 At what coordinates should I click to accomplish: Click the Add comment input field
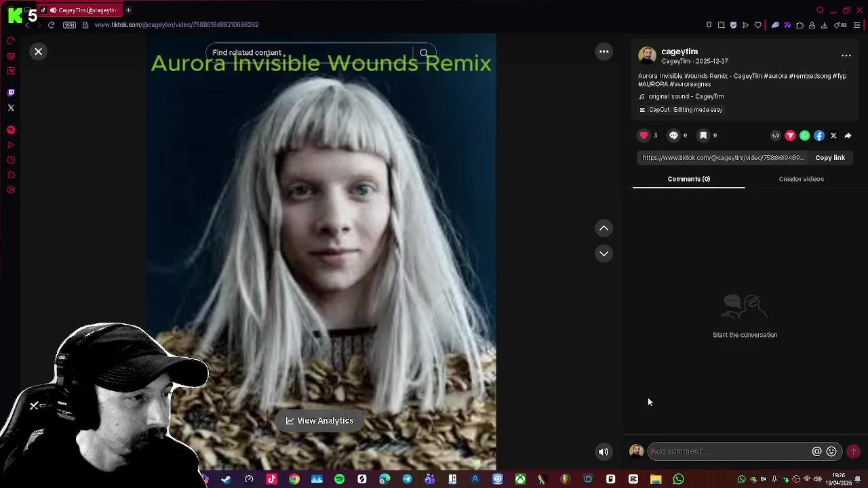(729, 451)
